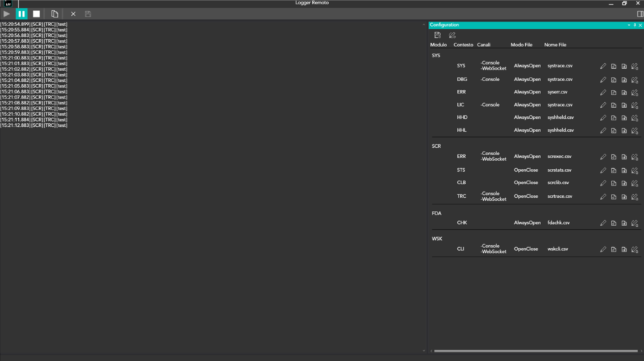Viewport: 644px width, 361px height.
Task: Toggle the Configuration panel pin
Action: [x=635, y=25]
